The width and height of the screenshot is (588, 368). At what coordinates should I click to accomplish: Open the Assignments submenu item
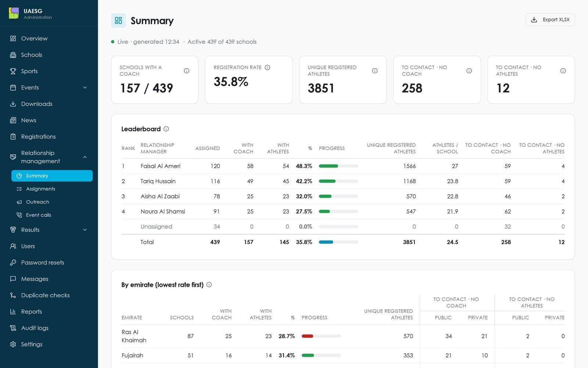point(52,189)
